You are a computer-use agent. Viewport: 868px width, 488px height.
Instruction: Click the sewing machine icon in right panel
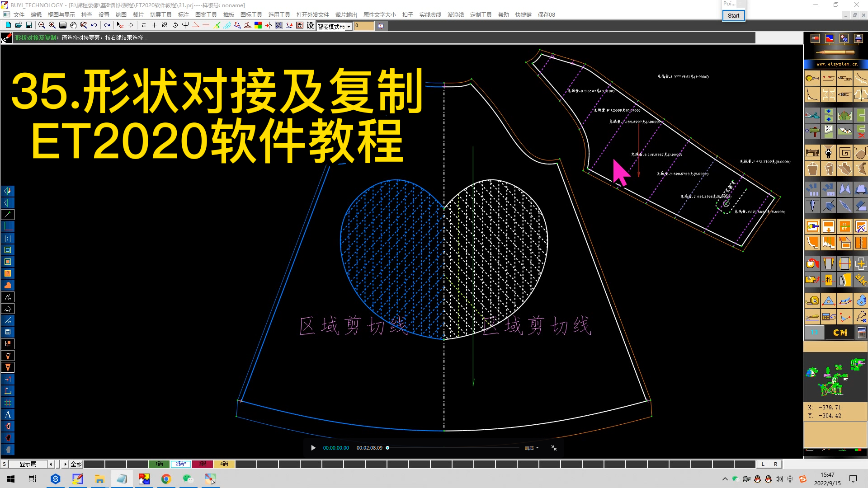click(812, 153)
